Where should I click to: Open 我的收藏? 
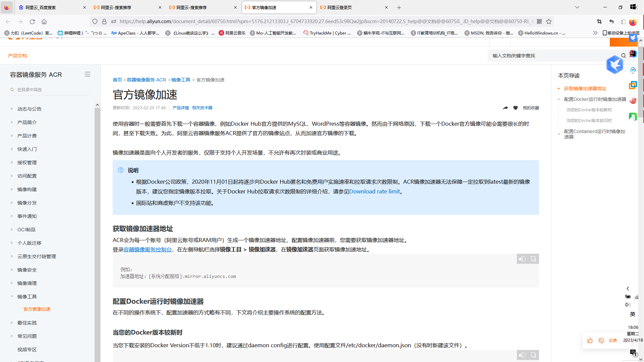point(531,108)
